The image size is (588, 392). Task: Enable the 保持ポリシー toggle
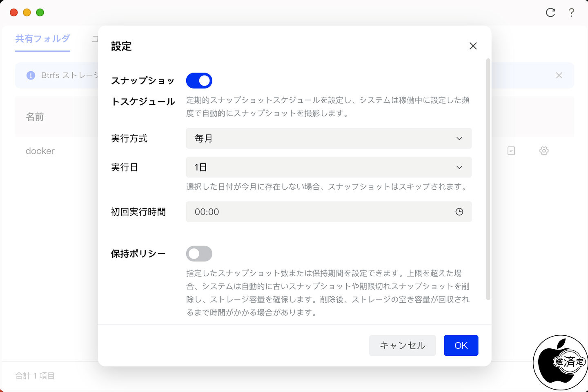click(x=199, y=254)
